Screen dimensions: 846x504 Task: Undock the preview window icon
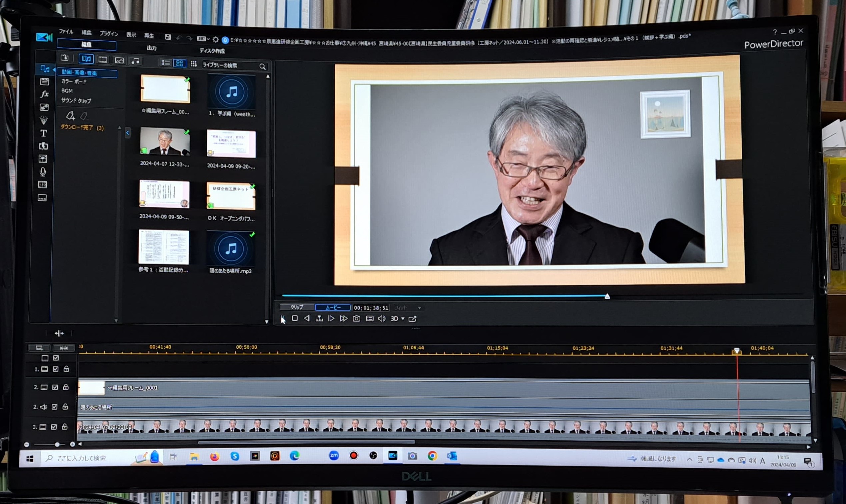pyautogui.click(x=412, y=319)
